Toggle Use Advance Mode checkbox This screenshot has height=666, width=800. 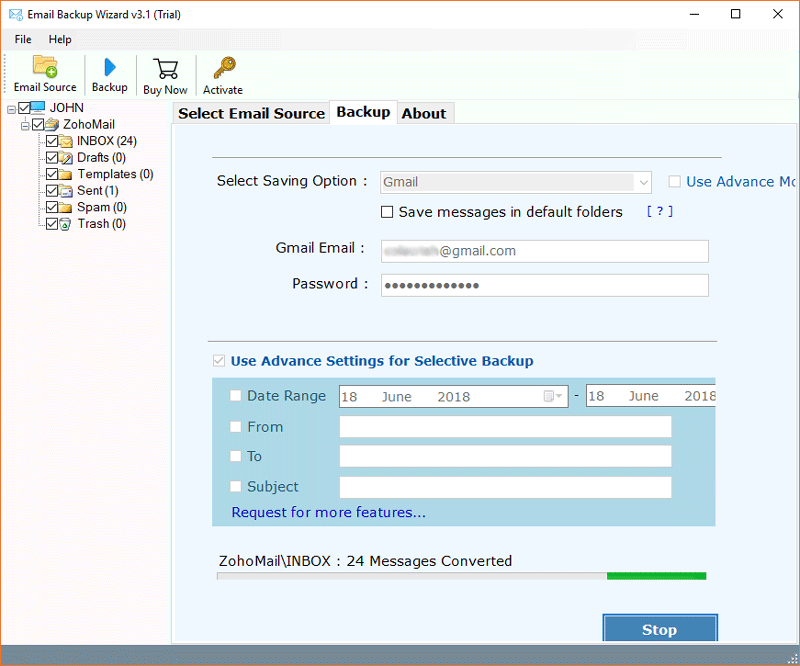pyautogui.click(x=674, y=182)
